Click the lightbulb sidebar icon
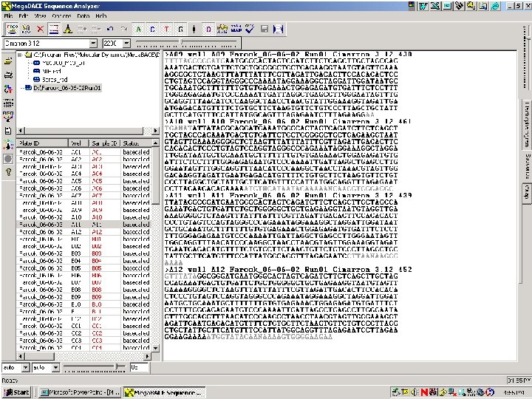 point(8,172)
